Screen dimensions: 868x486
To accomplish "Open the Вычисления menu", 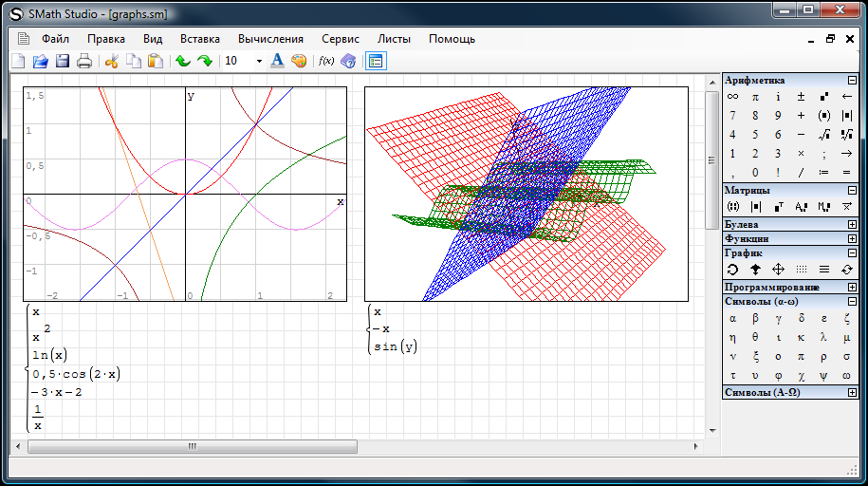I will [x=270, y=39].
